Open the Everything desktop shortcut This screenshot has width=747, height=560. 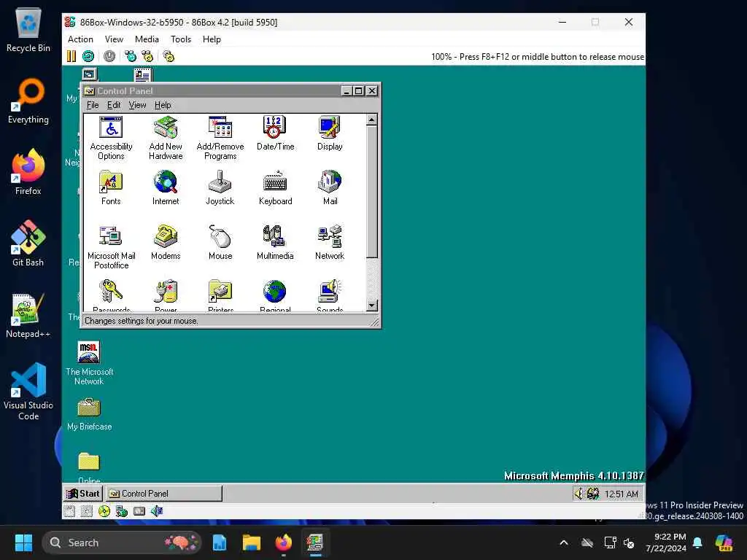point(28,101)
